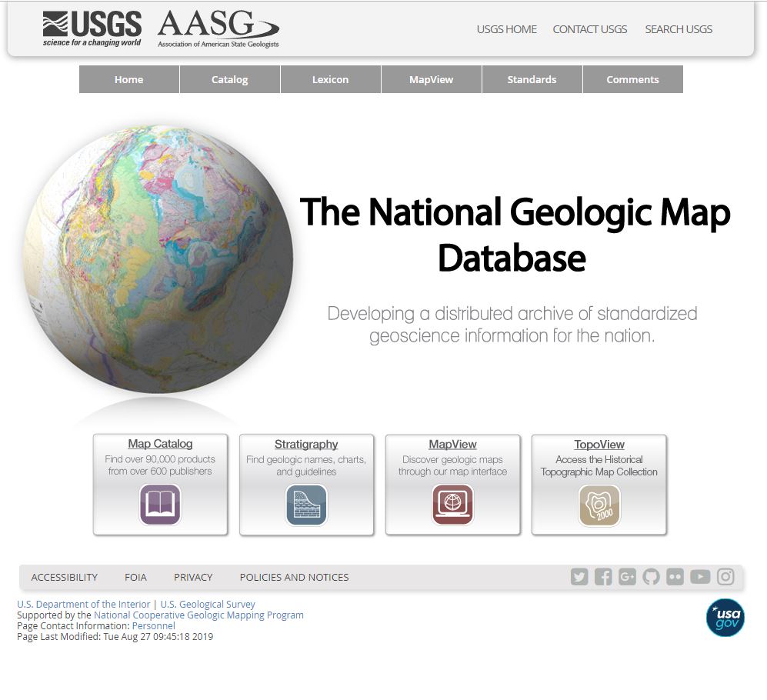Click the red MapView globe icon
Image resolution: width=767 pixels, height=700 pixels.
pyautogui.click(x=452, y=505)
